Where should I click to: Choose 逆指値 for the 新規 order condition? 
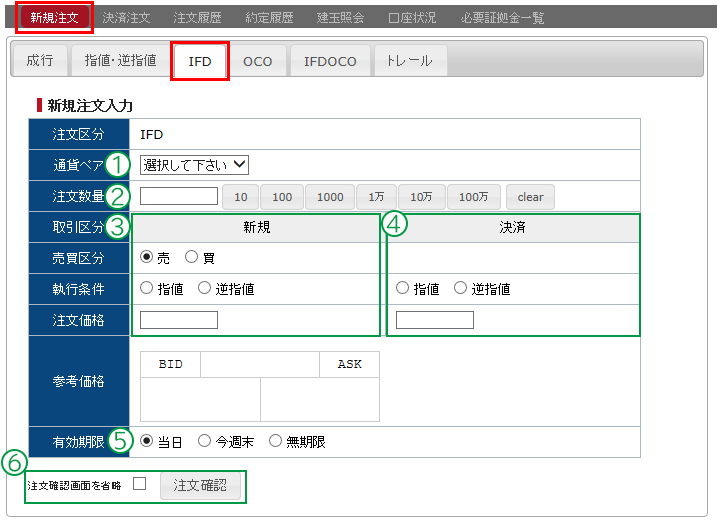click(204, 288)
